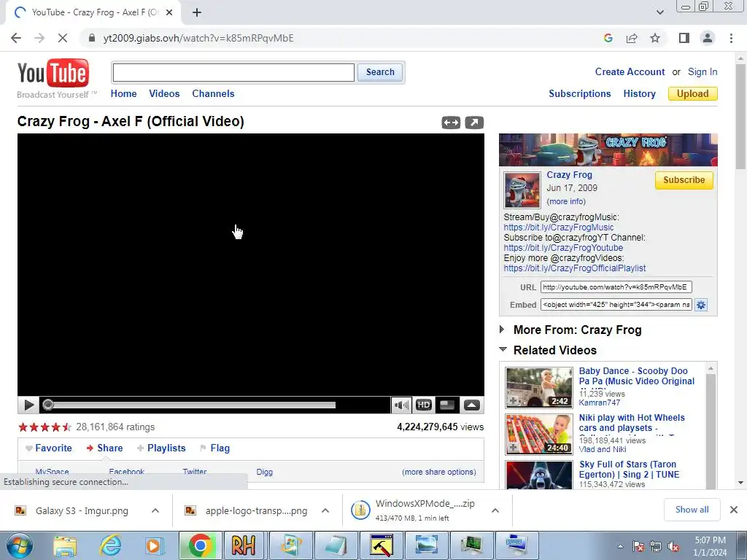Open Niki play with Hot Wheels video
The width and height of the screenshot is (747, 560).
tap(632, 423)
